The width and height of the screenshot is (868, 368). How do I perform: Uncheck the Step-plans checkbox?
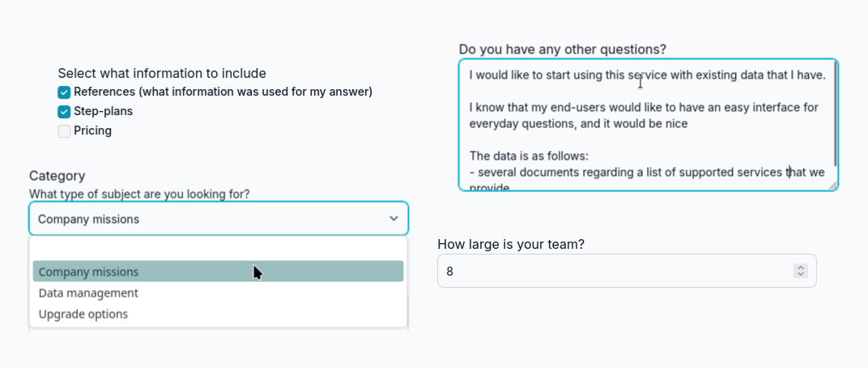pos(64,112)
